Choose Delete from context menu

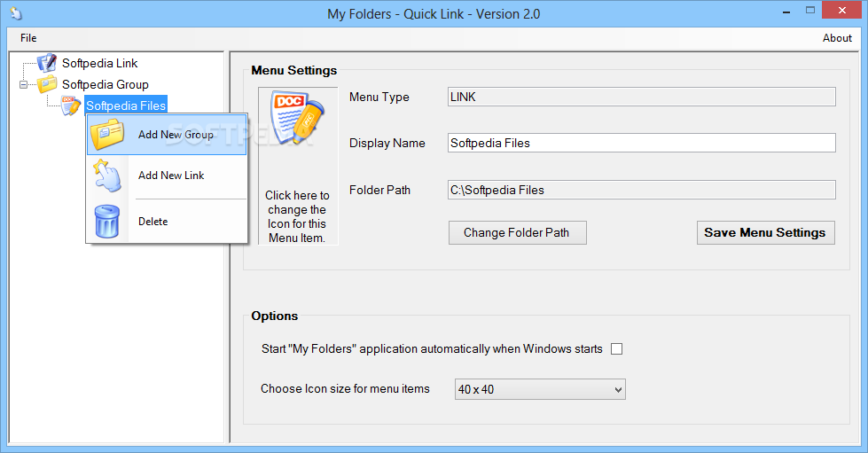pyautogui.click(x=167, y=222)
